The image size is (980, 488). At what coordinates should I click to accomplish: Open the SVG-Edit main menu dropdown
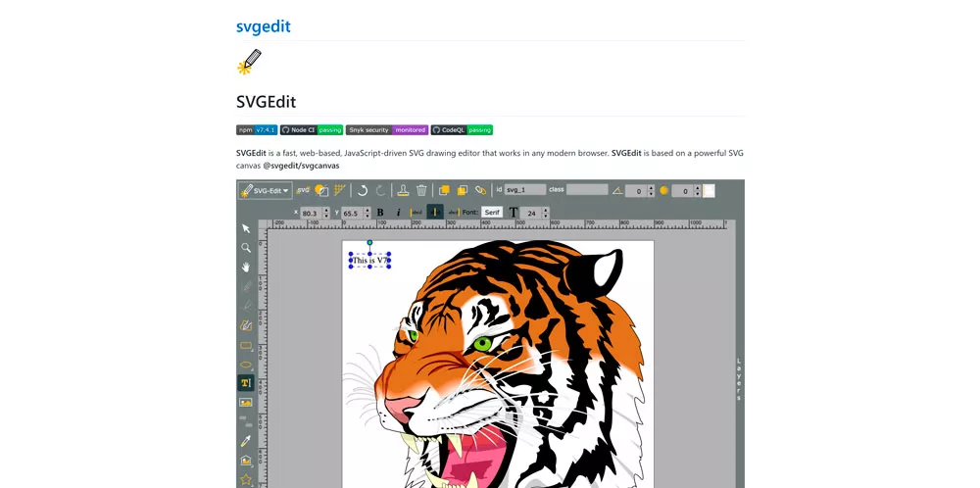pyautogui.click(x=265, y=190)
